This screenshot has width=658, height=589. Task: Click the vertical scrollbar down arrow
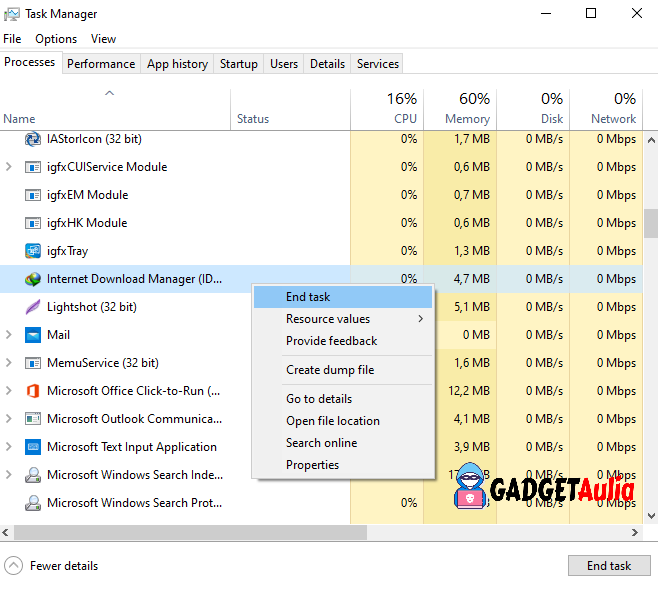point(651,516)
